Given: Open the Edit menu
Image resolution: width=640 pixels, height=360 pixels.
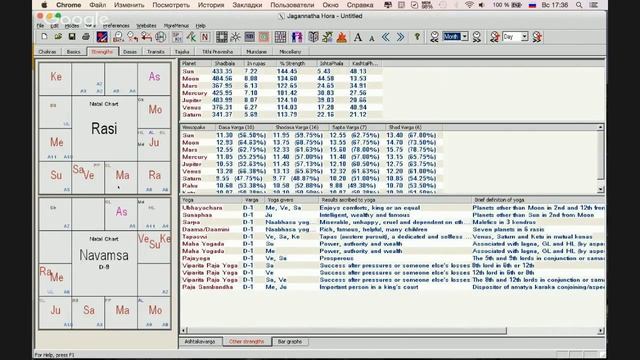Looking at the screenshot, I should click(54, 26).
